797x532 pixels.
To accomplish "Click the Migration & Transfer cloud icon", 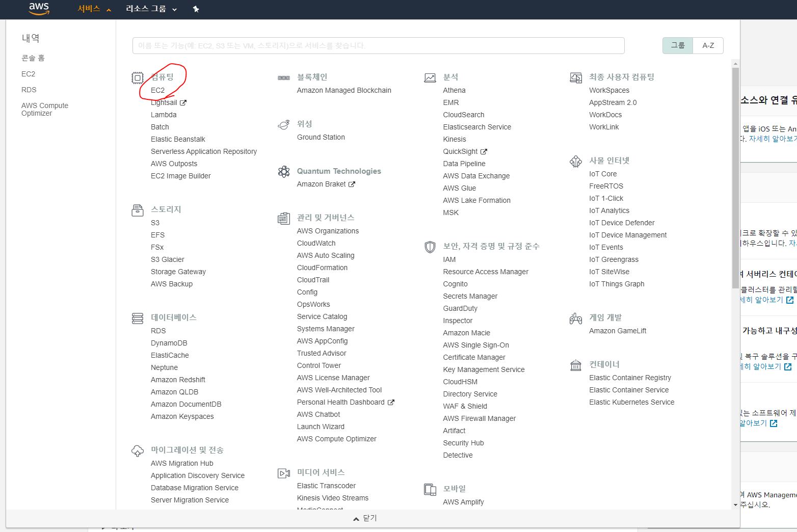I will tap(138, 451).
